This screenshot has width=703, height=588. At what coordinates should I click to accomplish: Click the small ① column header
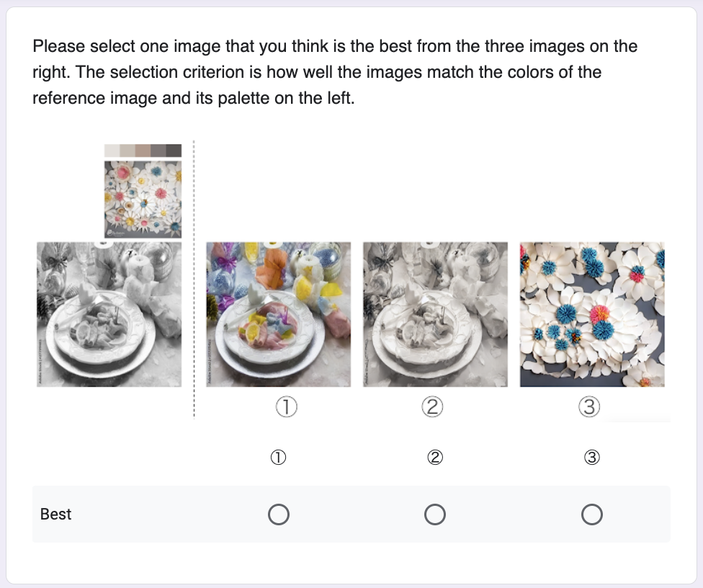coord(278,458)
